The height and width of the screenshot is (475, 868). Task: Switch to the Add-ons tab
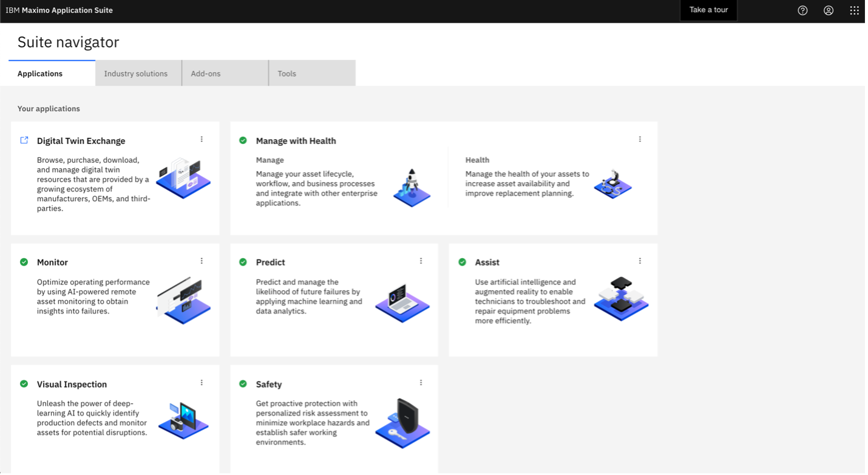[225, 73]
